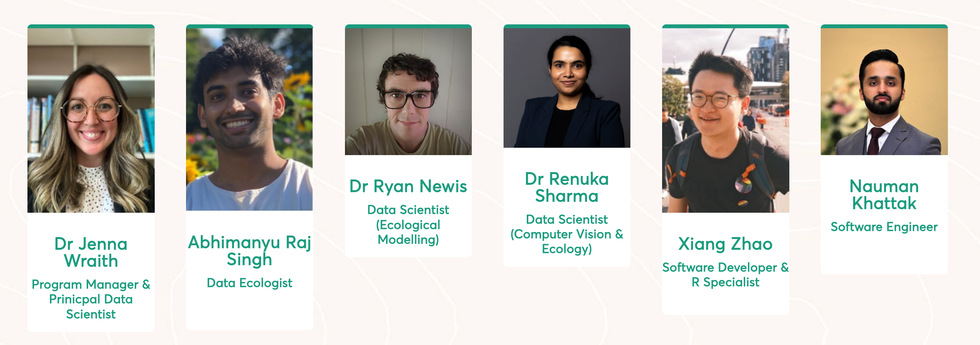This screenshot has height=345, width=980.
Task: Open Dr Jenna Wraith's profile photo
Action: pos(91,120)
